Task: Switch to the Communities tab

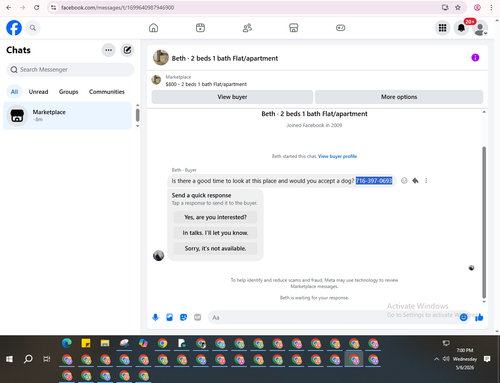Action: click(107, 92)
